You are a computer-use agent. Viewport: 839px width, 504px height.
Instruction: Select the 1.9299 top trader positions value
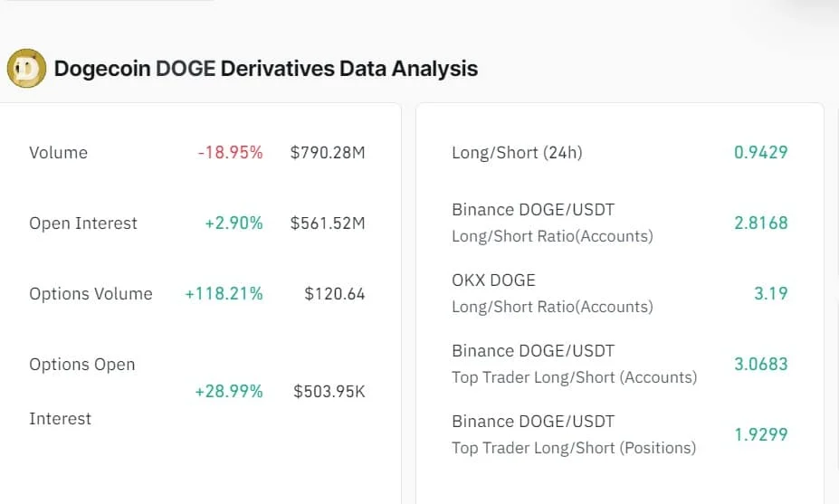pos(760,434)
